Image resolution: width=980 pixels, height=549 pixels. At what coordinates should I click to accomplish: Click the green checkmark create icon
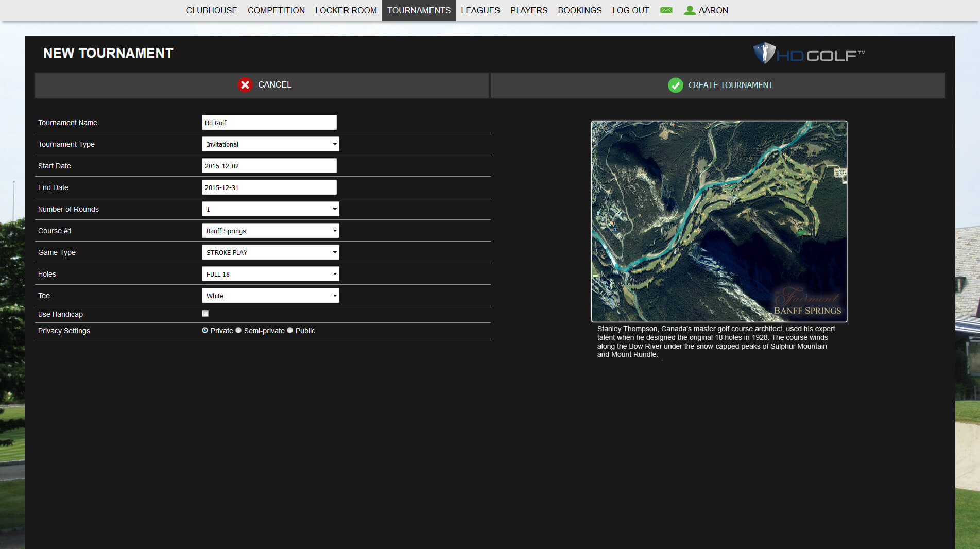point(675,85)
